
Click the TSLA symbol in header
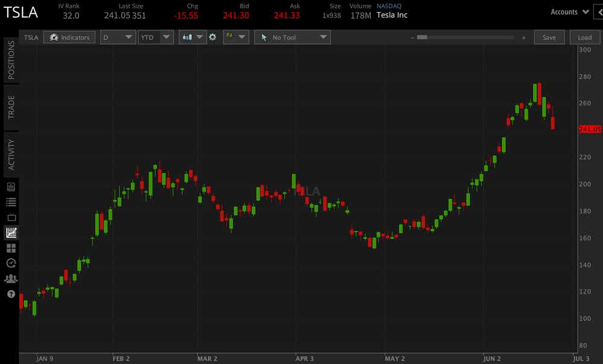tap(21, 12)
